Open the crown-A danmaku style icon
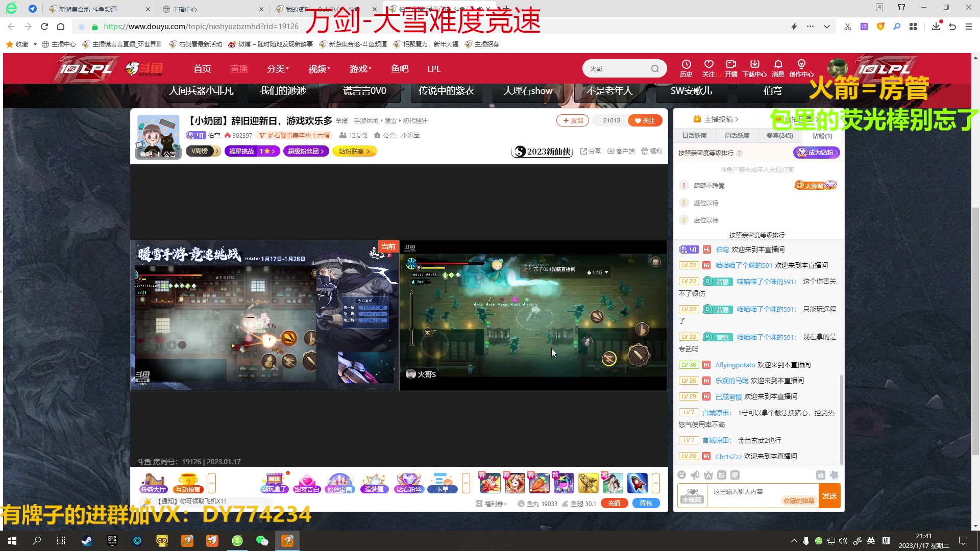 [708, 475]
